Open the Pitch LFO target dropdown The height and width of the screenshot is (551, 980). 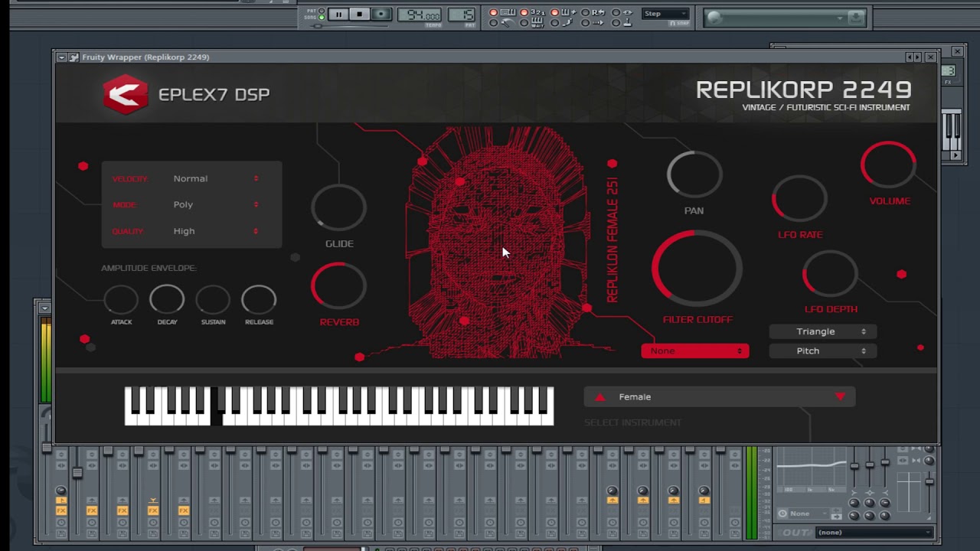pyautogui.click(x=822, y=350)
